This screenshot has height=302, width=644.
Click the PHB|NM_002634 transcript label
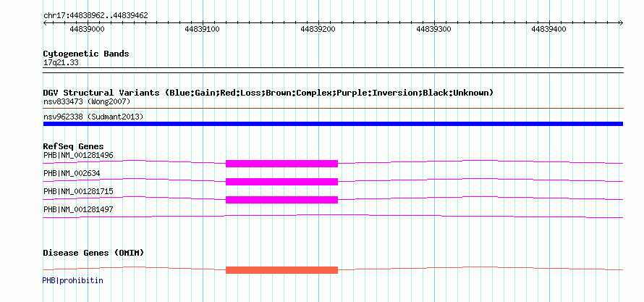[x=72, y=173]
